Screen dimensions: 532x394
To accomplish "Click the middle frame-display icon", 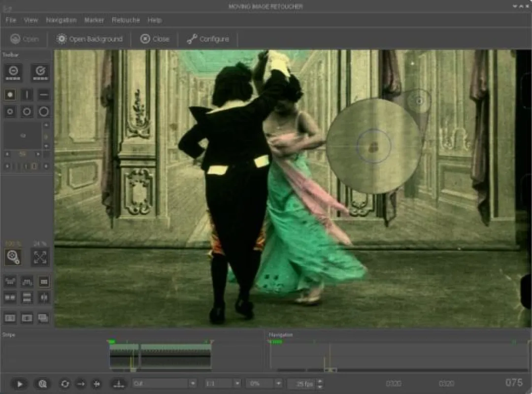I will (27, 318).
